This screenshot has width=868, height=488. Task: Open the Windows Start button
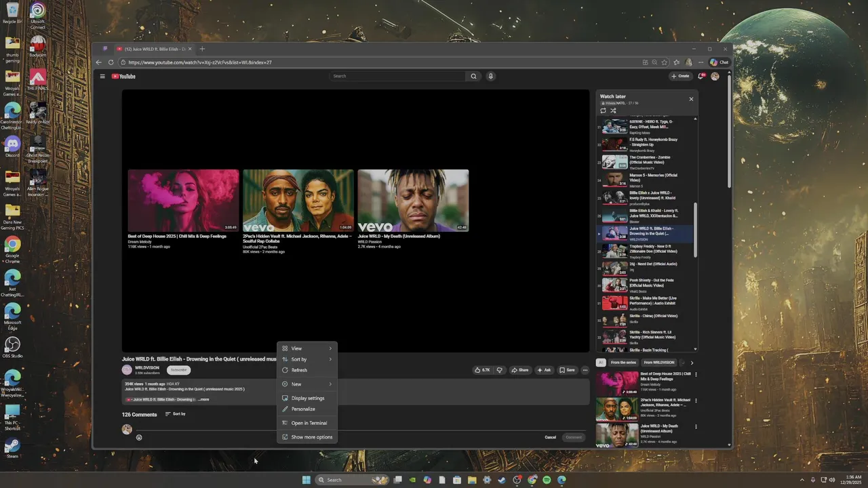click(x=306, y=480)
